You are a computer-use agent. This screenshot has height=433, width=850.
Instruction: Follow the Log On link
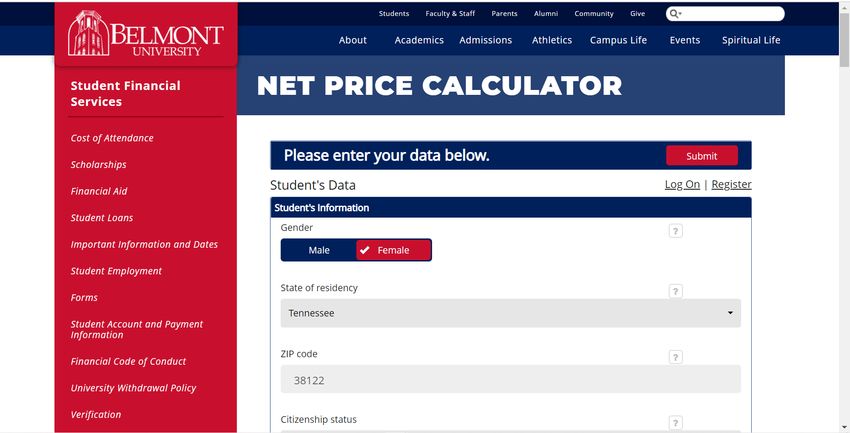pyautogui.click(x=682, y=184)
